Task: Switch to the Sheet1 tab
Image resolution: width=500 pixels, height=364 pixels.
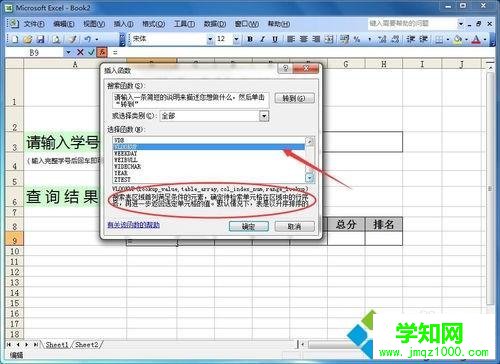Action: (x=57, y=345)
